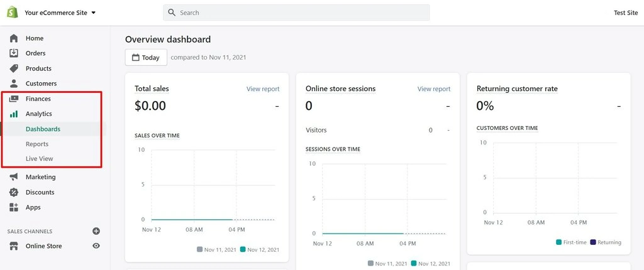The width and height of the screenshot is (644, 270).
Task: Open View report for Total sales
Action: pos(263,89)
